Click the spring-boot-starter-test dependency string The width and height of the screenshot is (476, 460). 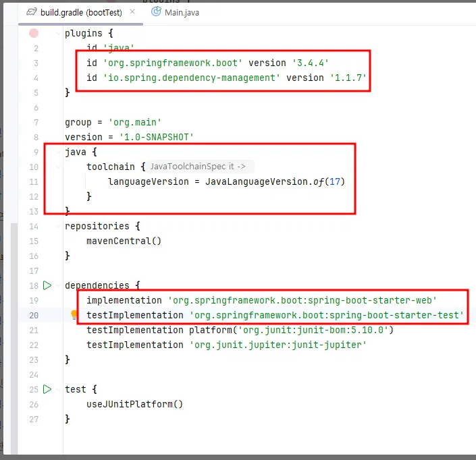point(327,316)
